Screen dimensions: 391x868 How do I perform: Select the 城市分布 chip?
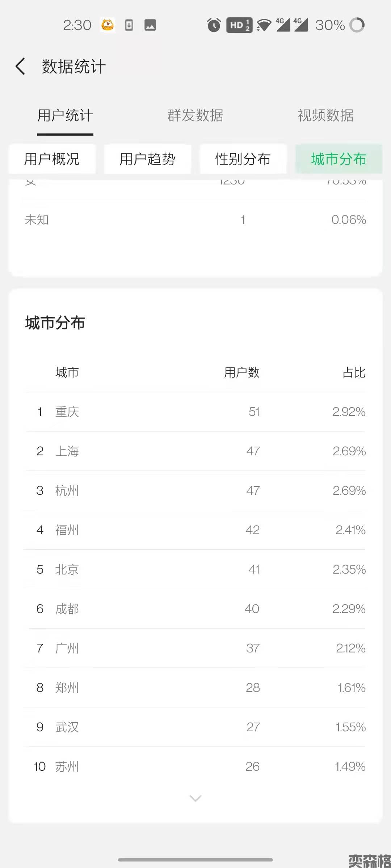[x=339, y=159]
